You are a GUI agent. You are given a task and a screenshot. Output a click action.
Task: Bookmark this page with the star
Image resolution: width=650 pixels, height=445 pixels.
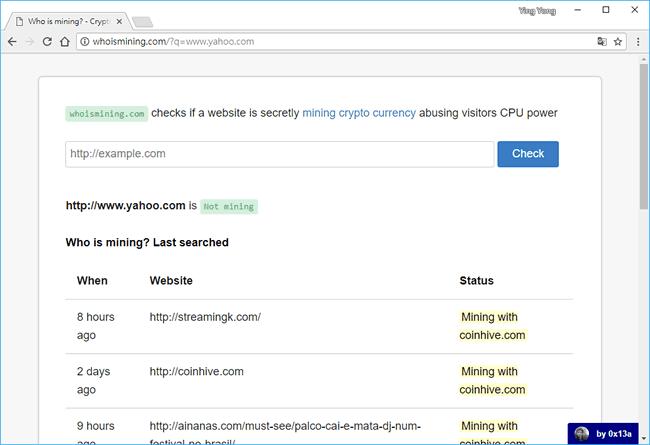(618, 41)
